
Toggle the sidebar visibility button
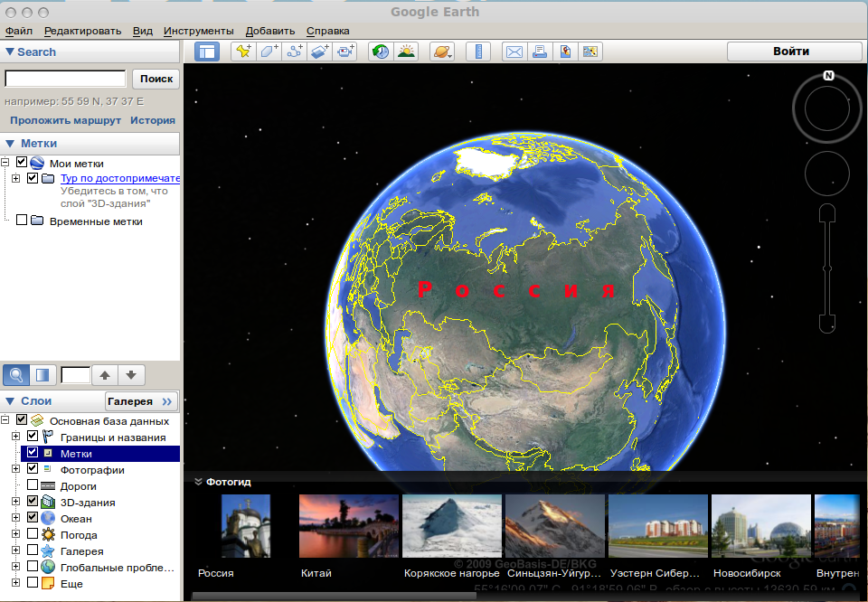click(x=207, y=52)
